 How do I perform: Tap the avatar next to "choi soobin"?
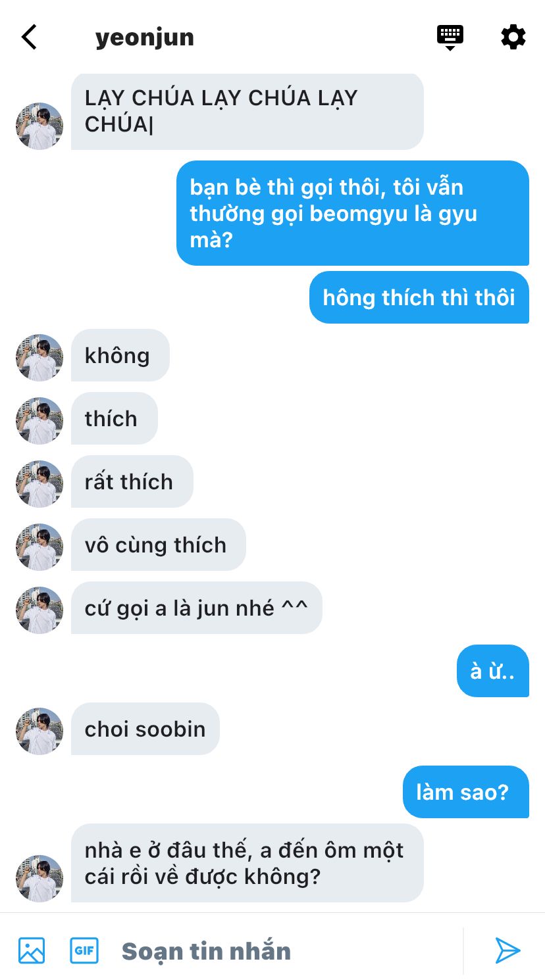[39, 731]
